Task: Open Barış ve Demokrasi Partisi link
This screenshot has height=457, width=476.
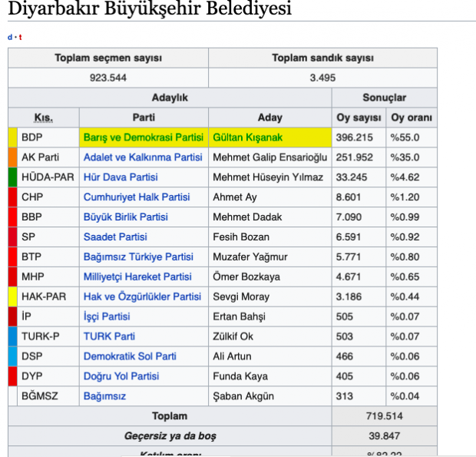Action: [x=144, y=137]
